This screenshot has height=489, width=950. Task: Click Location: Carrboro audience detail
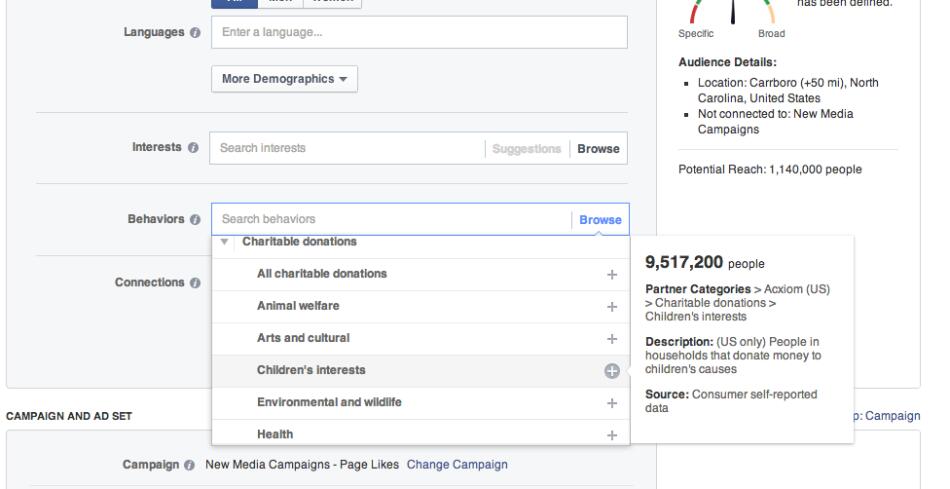point(788,90)
